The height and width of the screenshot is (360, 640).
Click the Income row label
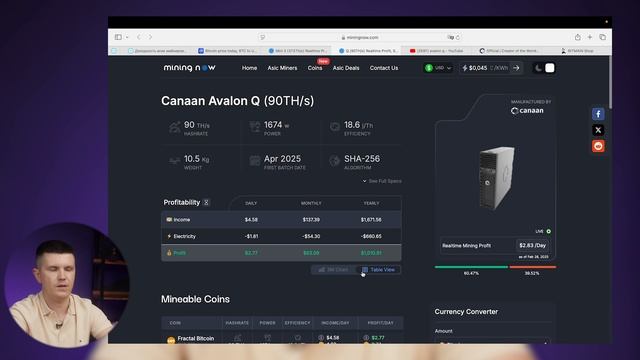182,220
